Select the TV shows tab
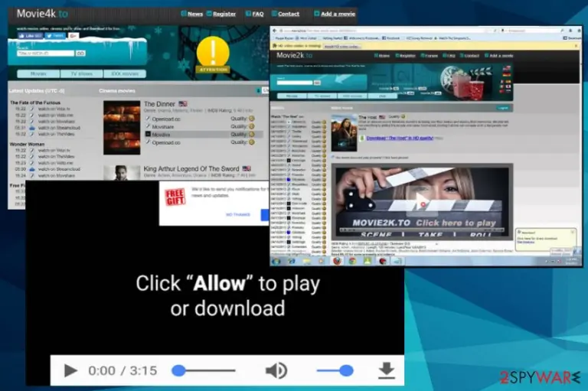Viewport: 588px width, 391px height. click(x=82, y=73)
